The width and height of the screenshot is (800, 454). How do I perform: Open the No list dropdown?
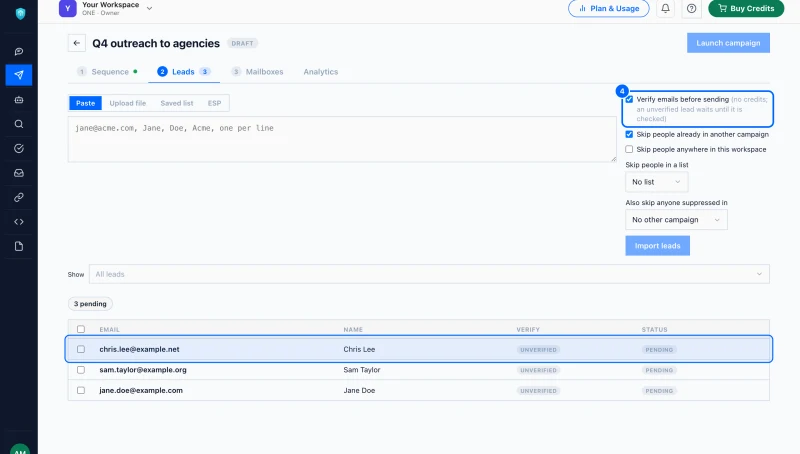tap(657, 182)
